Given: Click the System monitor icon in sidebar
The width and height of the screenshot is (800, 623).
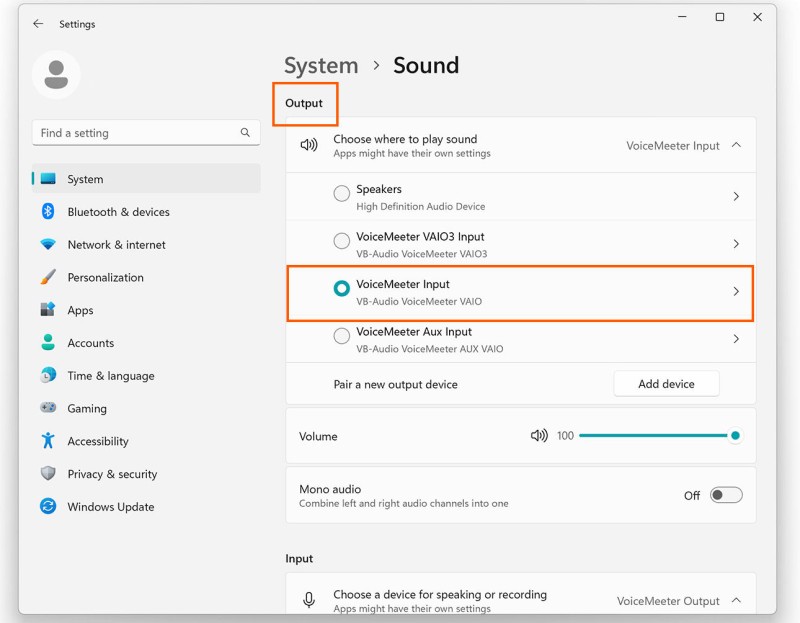Looking at the screenshot, I should click(x=48, y=179).
